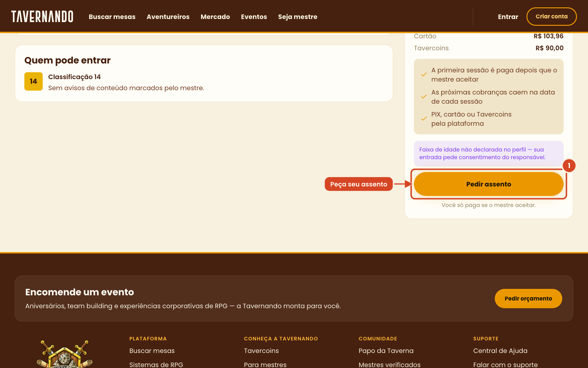This screenshot has height=368, width=588.
Task: Click the R$ 90,00 Tavercoins value
Action: coord(549,48)
